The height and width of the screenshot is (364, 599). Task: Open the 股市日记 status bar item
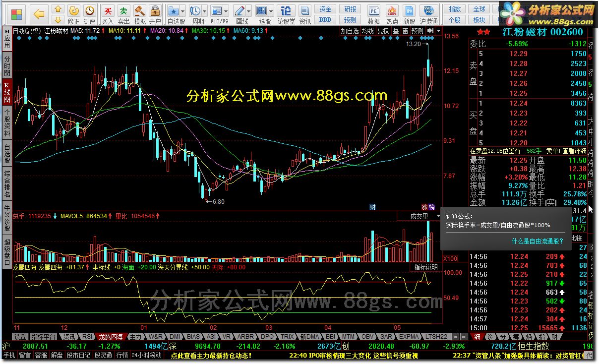[78, 355]
